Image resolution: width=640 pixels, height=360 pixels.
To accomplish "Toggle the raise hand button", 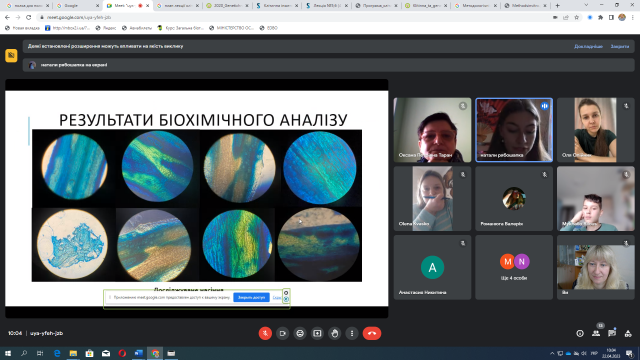I will tap(335, 333).
